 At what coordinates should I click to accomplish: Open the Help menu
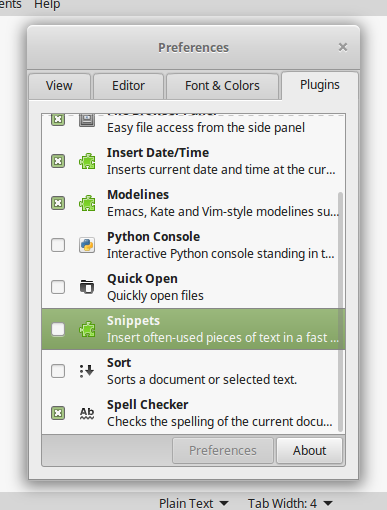point(47,5)
